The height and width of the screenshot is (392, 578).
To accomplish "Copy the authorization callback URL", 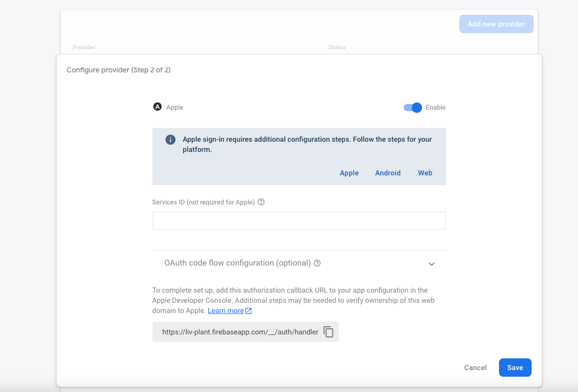I will 329,331.
